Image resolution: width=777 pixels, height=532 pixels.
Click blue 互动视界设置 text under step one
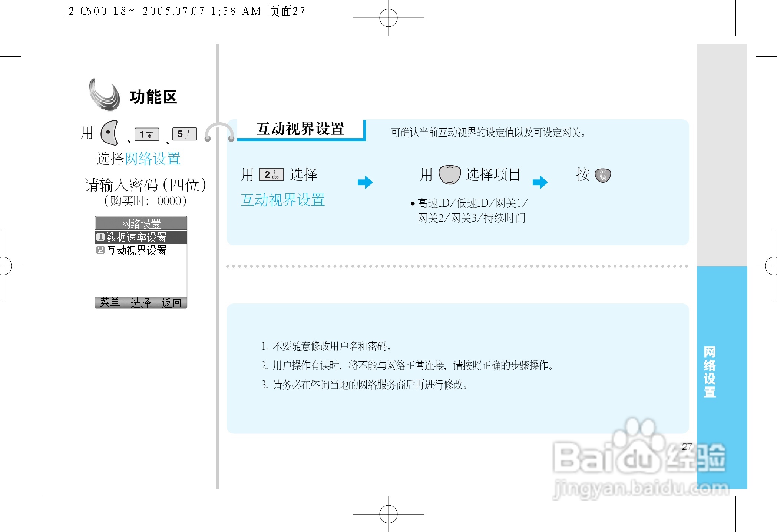282,200
